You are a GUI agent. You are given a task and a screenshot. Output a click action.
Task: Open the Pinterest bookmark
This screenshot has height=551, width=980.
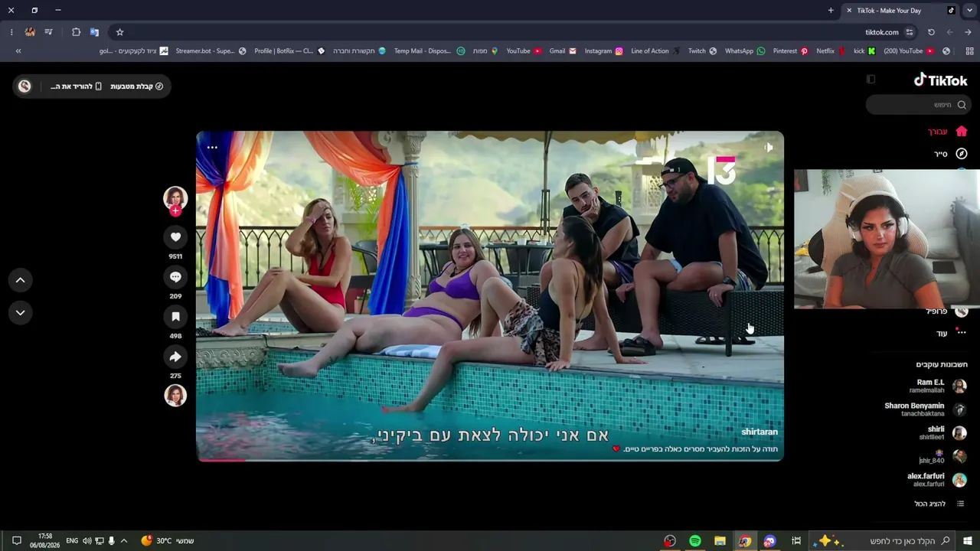point(790,51)
